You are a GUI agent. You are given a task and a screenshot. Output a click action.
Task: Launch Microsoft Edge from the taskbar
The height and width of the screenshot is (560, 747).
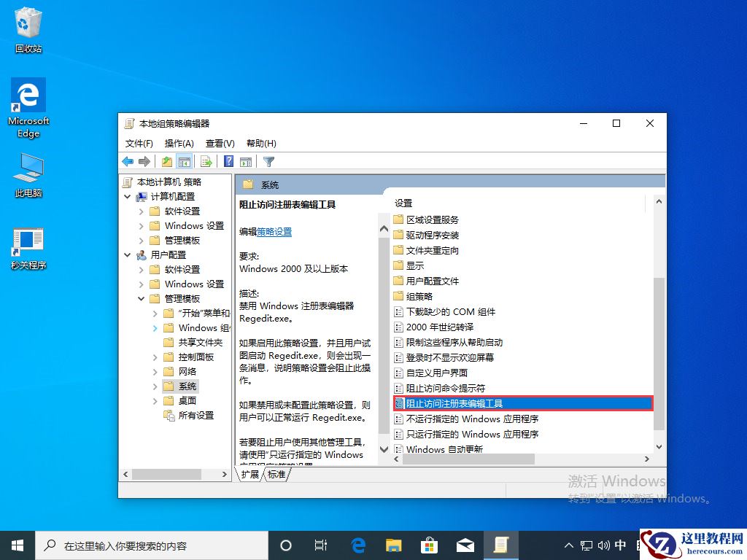tap(357, 545)
